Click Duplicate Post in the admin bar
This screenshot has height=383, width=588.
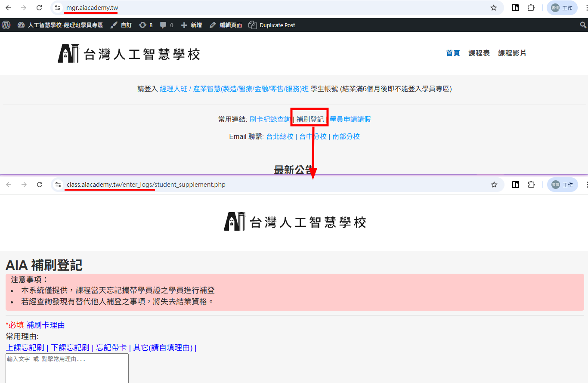point(272,25)
